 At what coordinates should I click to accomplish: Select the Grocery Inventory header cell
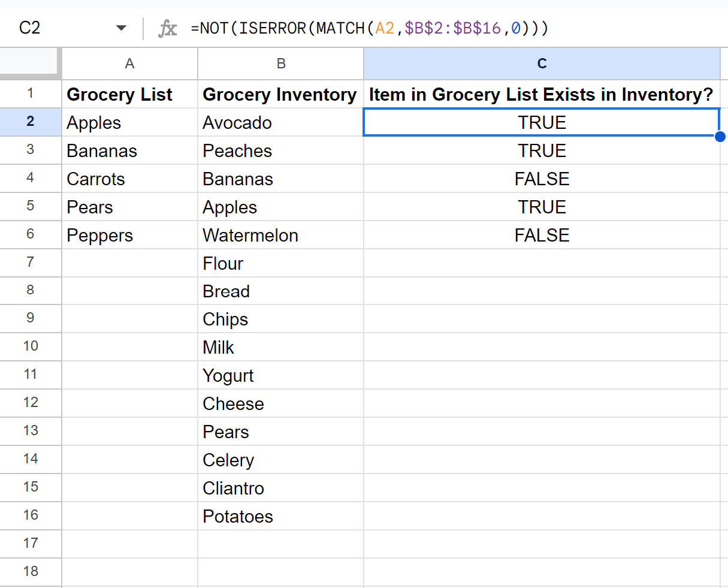point(281,94)
